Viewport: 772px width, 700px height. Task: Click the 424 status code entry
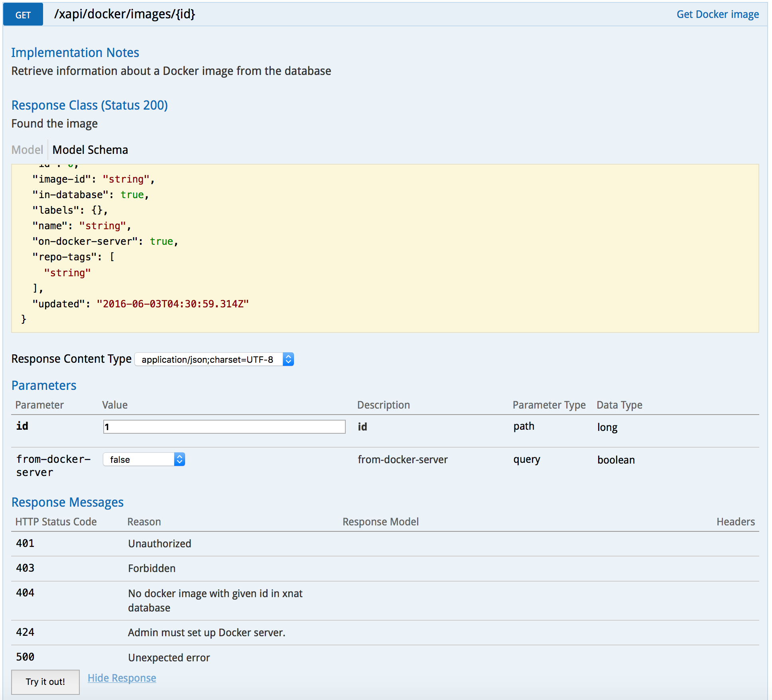click(x=25, y=632)
